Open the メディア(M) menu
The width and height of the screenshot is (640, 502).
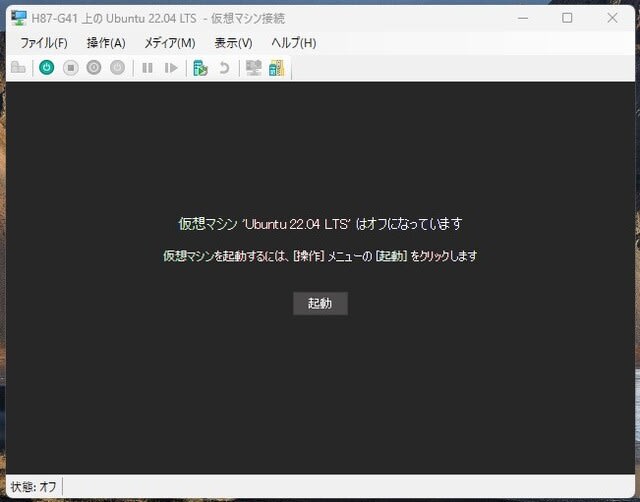click(170, 43)
